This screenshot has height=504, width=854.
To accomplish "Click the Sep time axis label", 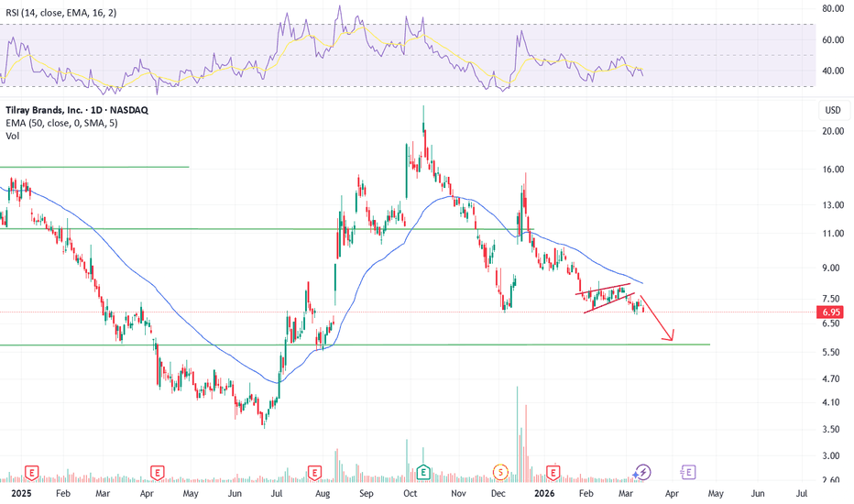I will (x=366, y=493).
